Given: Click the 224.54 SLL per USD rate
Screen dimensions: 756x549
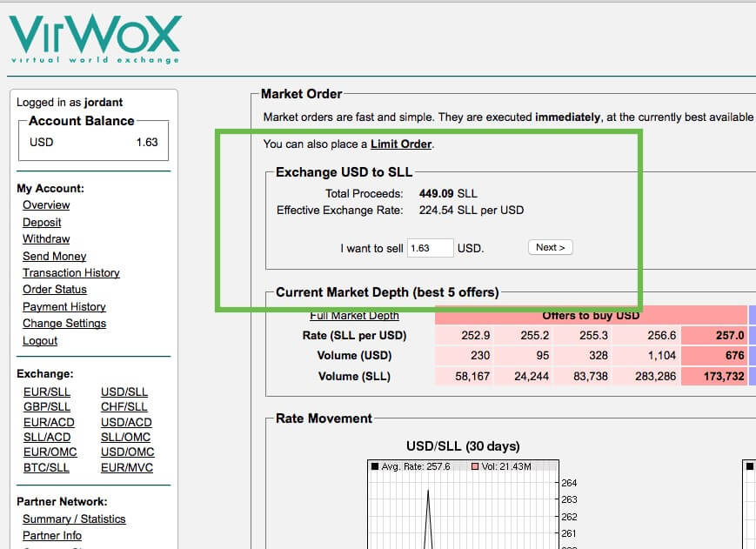Looking at the screenshot, I should (471, 211).
